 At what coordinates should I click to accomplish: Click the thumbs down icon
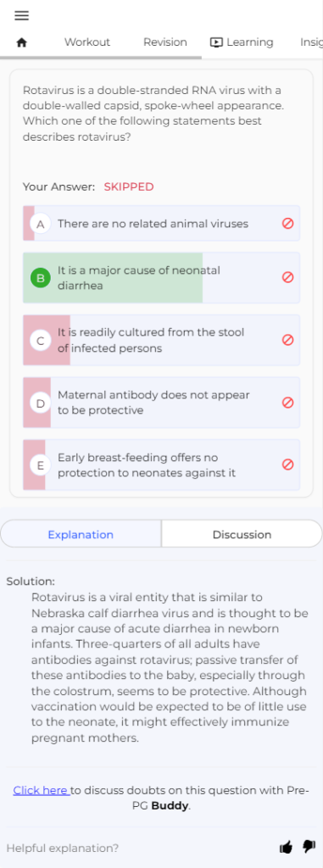pyautogui.click(x=309, y=847)
